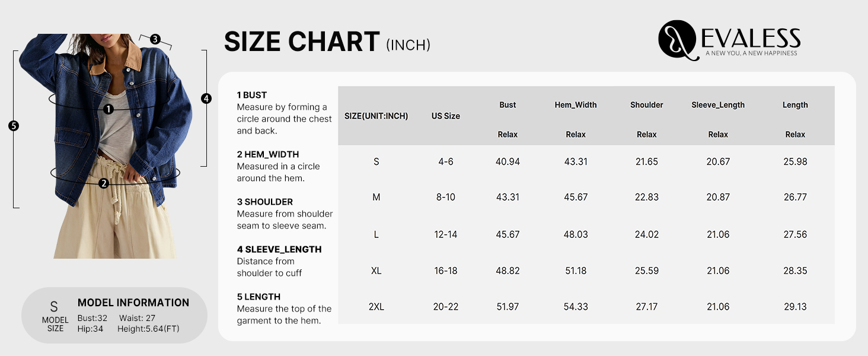Click the numbered marker 1 on the jacket bust
The height and width of the screenshot is (356, 868).
point(108,109)
